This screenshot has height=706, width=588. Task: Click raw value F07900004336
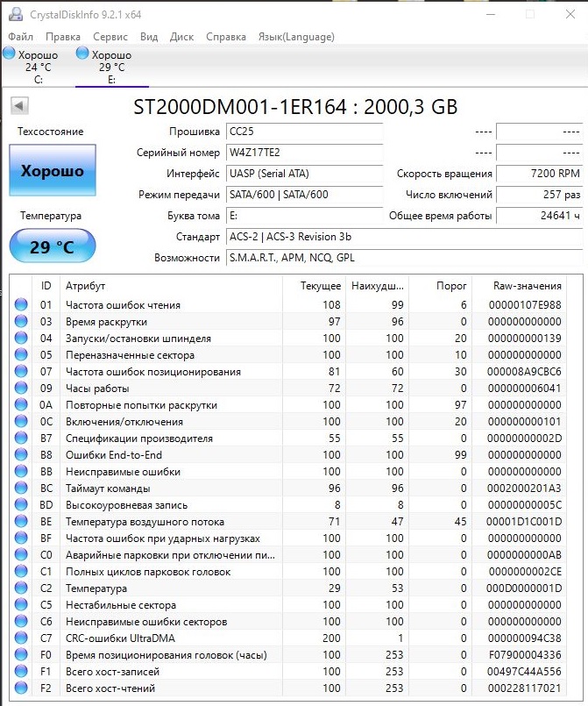(525, 654)
